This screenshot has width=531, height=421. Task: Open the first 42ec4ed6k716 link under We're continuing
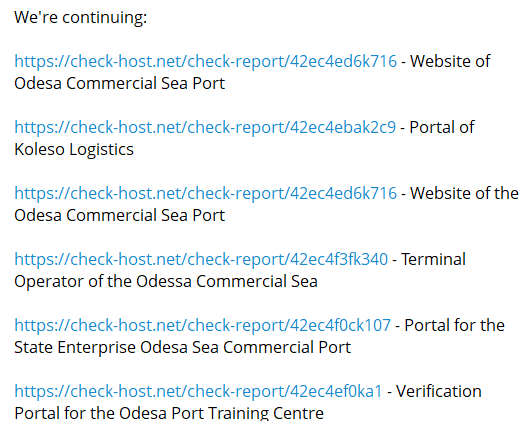click(x=206, y=62)
